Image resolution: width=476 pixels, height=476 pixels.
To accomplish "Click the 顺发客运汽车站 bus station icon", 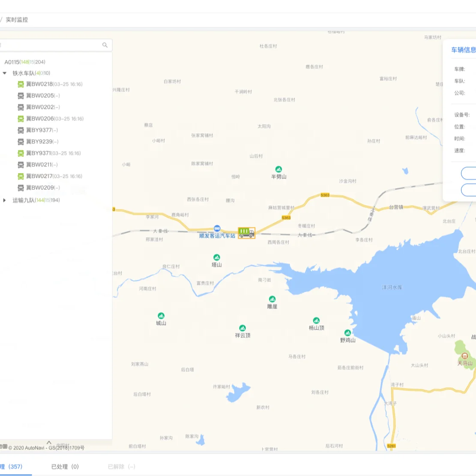I will click(217, 228).
